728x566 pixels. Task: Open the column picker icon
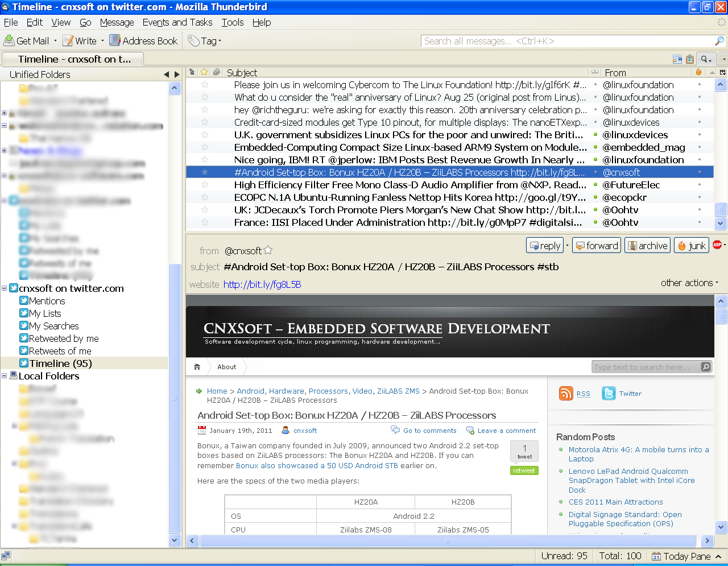pos(722,72)
